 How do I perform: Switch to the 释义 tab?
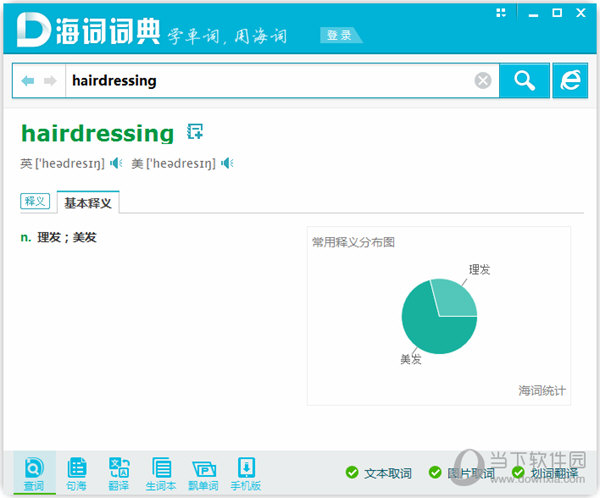point(35,201)
